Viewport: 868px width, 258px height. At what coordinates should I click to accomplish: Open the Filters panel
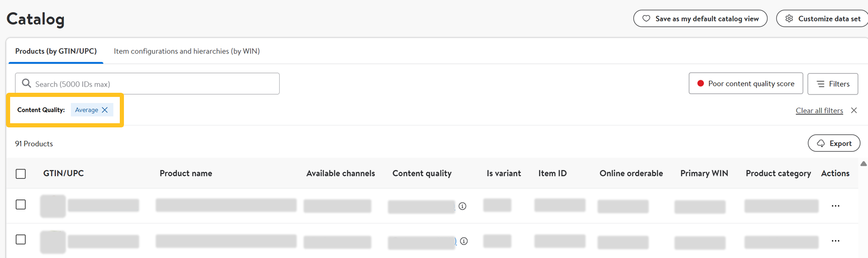click(833, 84)
